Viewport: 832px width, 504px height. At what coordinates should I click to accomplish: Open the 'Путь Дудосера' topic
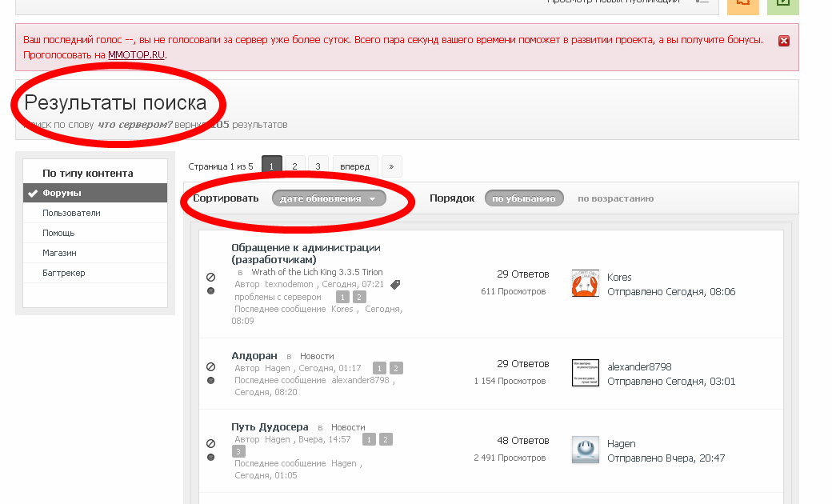click(270, 426)
